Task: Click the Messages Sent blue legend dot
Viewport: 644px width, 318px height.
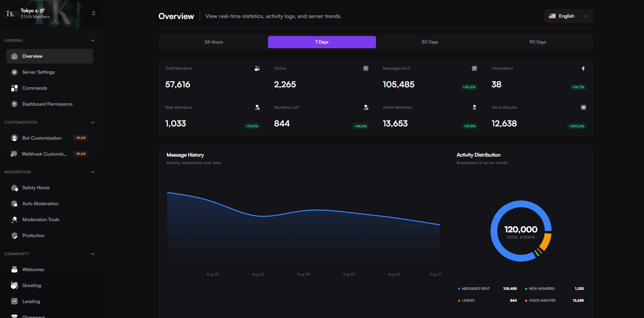Action: click(459, 289)
